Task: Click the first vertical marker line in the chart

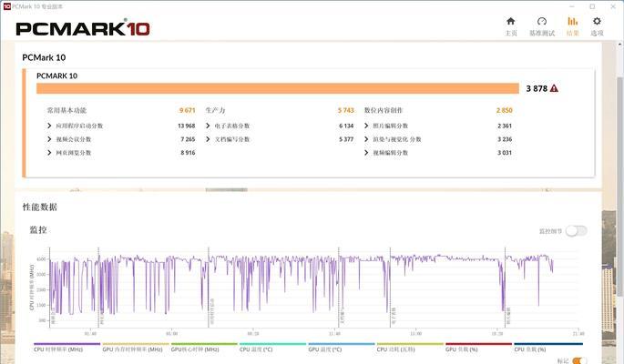Action: (50, 288)
